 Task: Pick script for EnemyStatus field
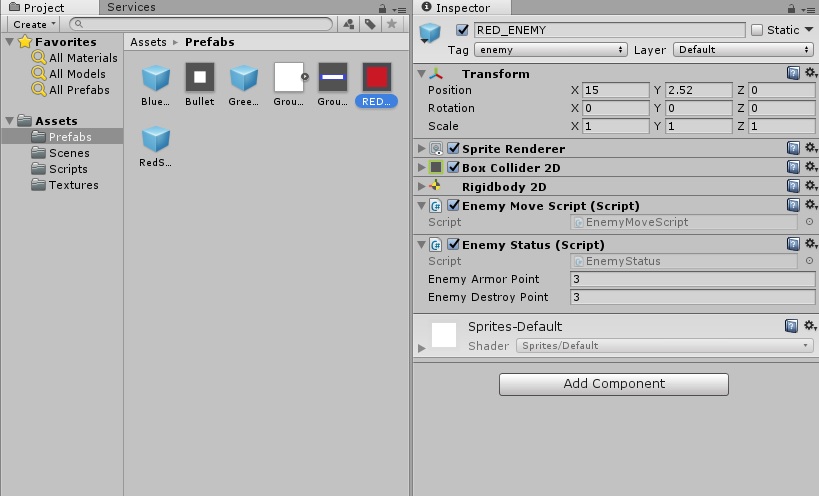(809, 261)
